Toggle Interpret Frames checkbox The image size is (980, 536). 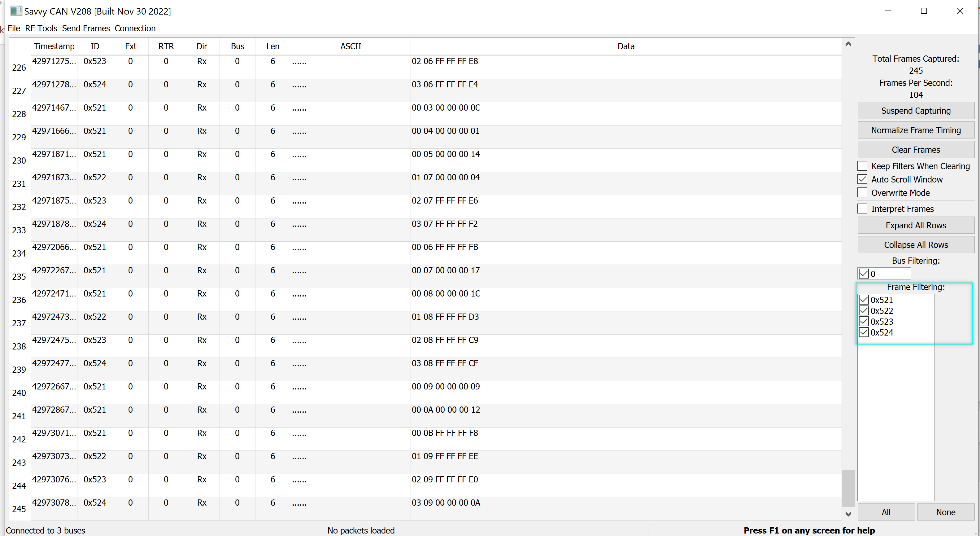tap(862, 209)
